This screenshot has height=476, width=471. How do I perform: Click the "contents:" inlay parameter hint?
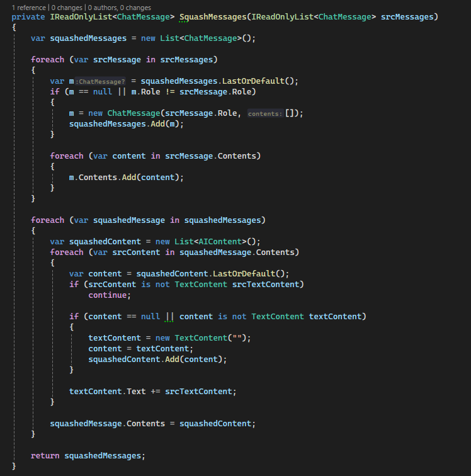click(x=265, y=113)
